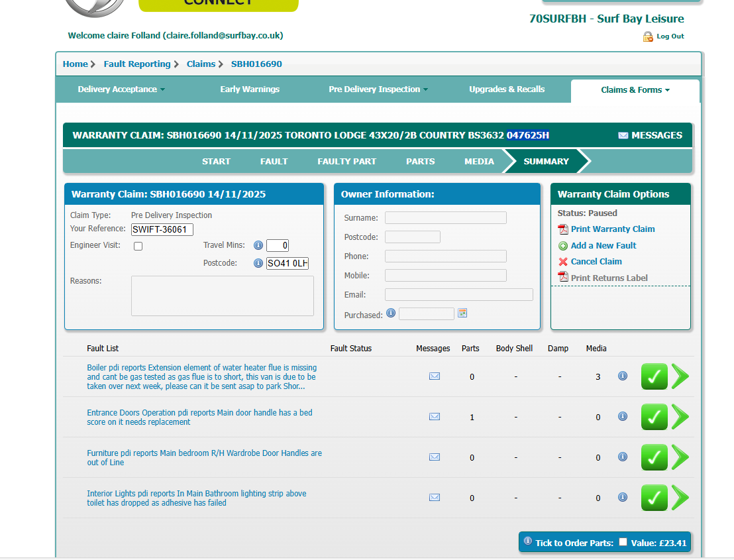Click the Reasons text area
This screenshot has height=560, width=734.
223,296
